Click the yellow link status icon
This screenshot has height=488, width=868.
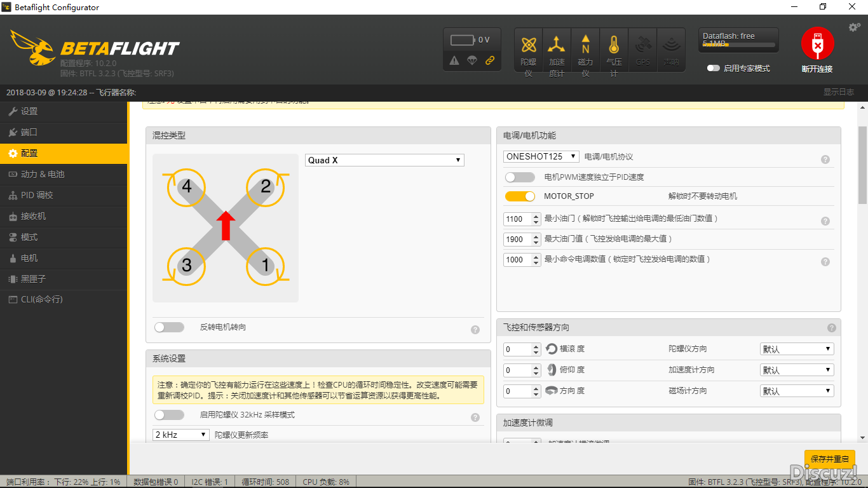pyautogui.click(x=489, y=60)
